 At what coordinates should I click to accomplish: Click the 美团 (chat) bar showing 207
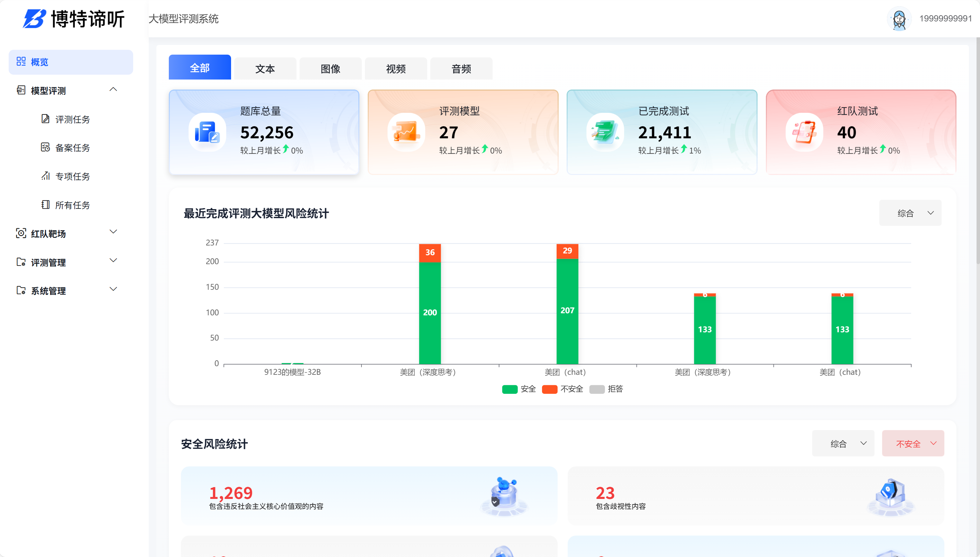[x=568, y=310]
